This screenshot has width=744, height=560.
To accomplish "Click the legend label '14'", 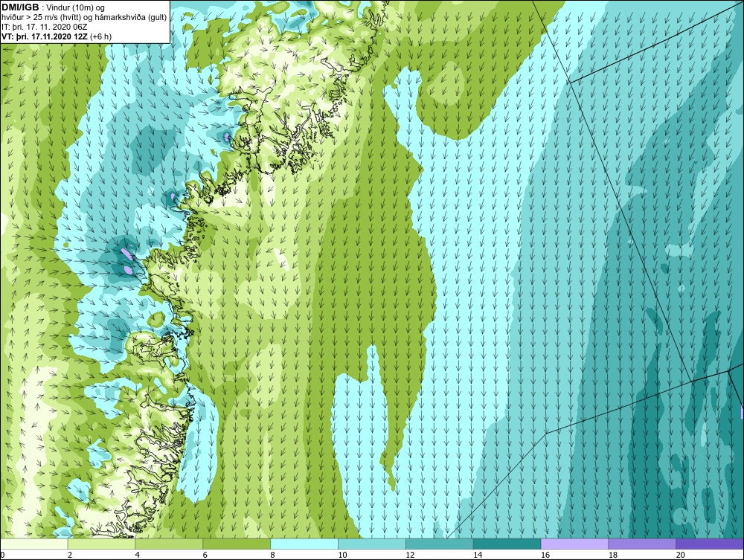I will (478, 555).
